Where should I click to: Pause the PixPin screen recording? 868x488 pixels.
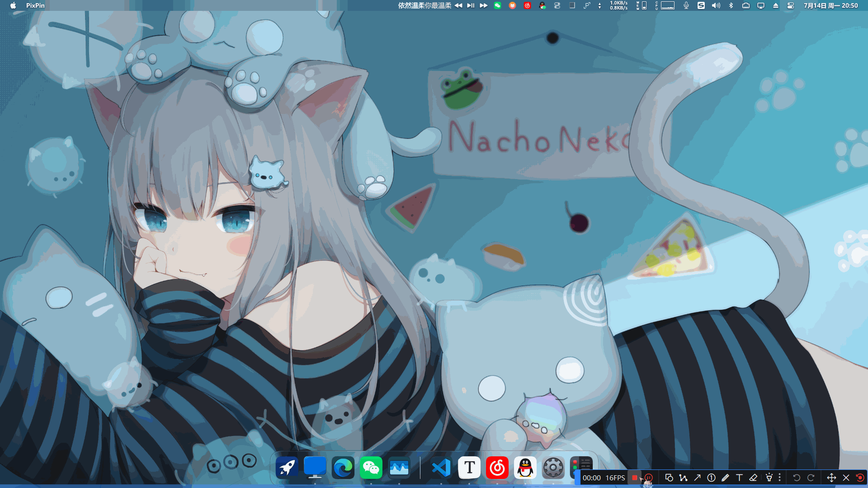649,478
